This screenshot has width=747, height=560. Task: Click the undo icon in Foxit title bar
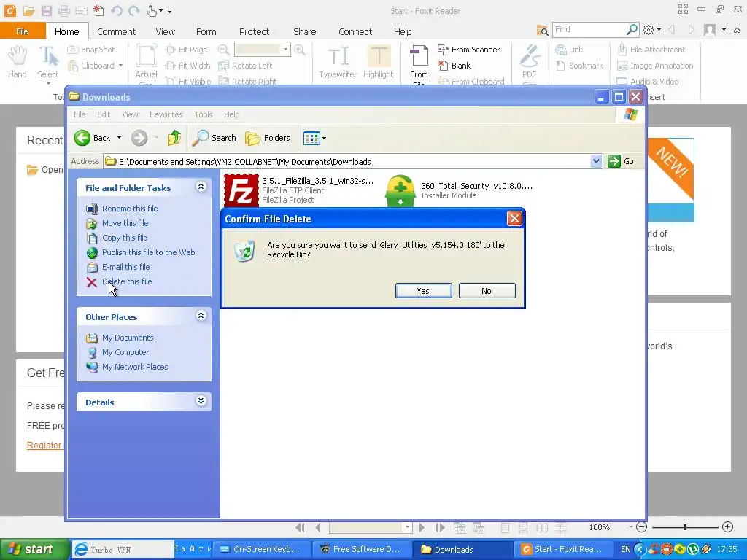tap(117, 10)
